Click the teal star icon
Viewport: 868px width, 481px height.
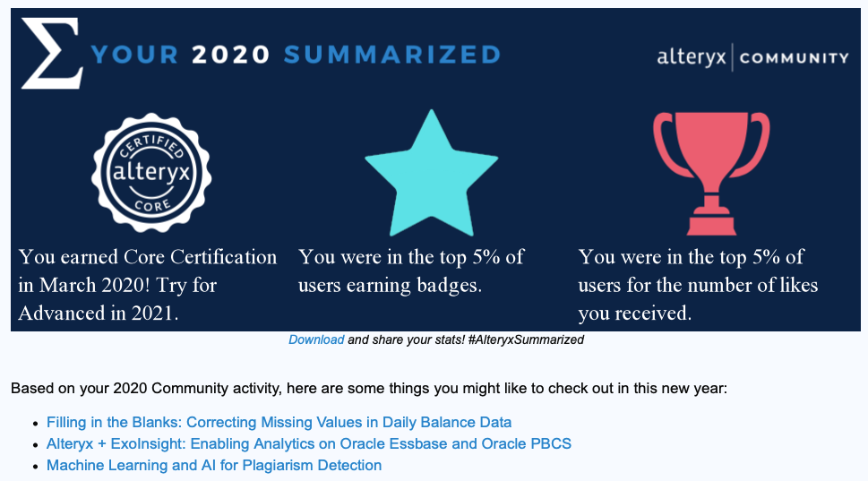[x=431, y=173]
